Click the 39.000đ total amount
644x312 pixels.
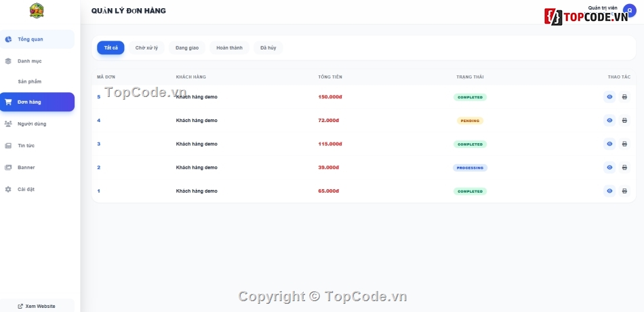pos(329,168)
